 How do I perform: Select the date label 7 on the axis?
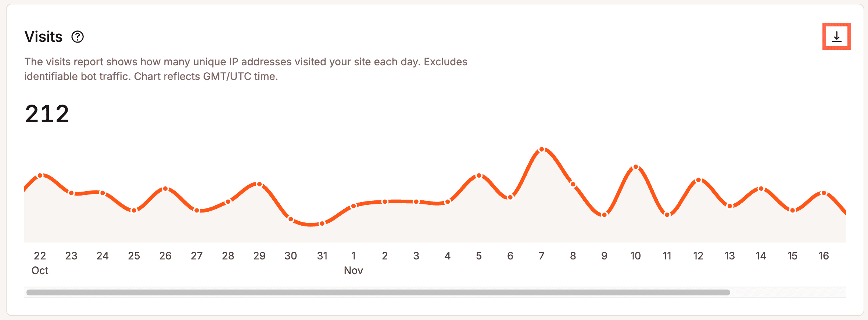(542, 256)
